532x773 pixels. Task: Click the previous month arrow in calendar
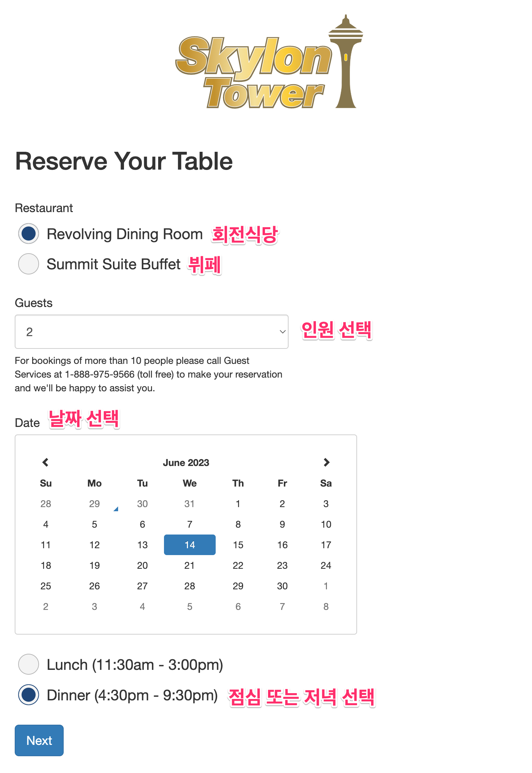(45, 462)
